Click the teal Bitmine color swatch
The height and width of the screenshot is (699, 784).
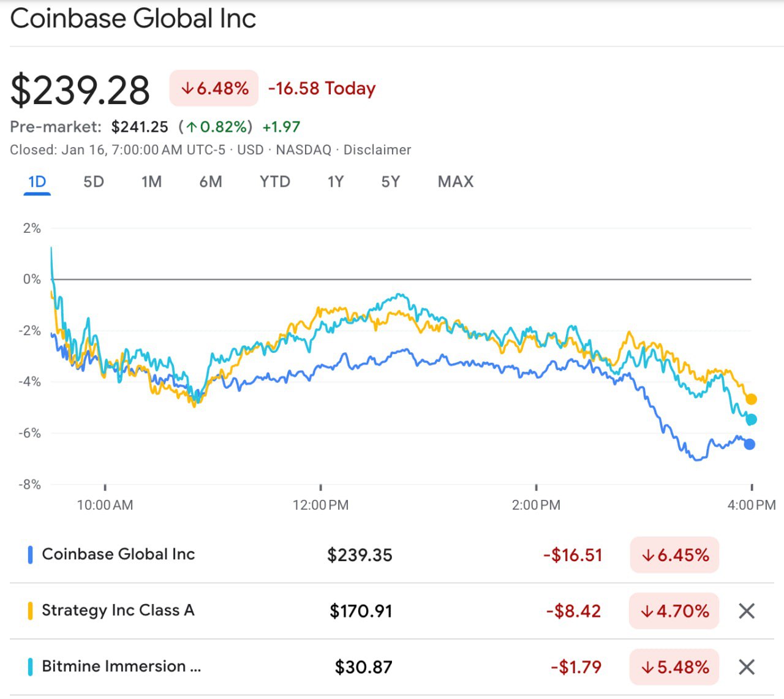(30, 667)
